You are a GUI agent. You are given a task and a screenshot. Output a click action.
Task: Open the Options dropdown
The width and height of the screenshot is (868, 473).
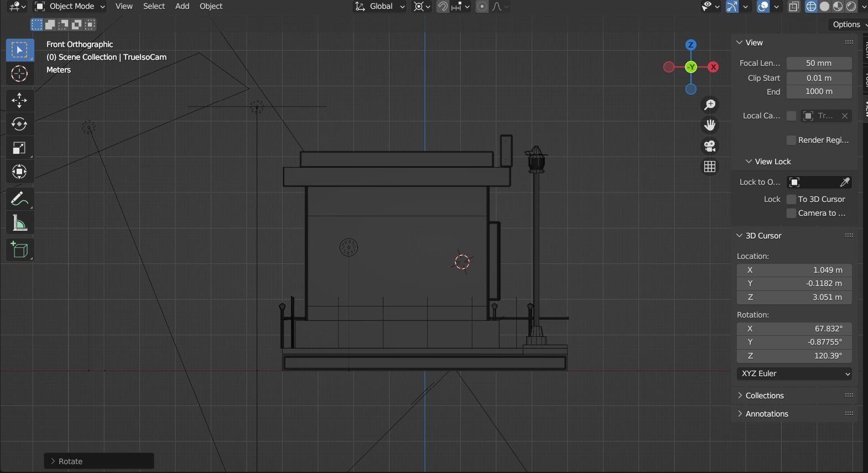click(849, 24)
